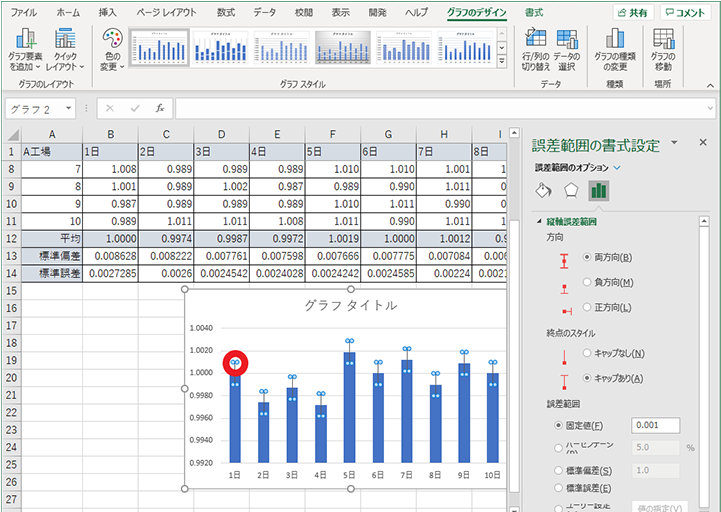Click Change Chart Type (グラフの種類の変更) icon

[615, 50]
